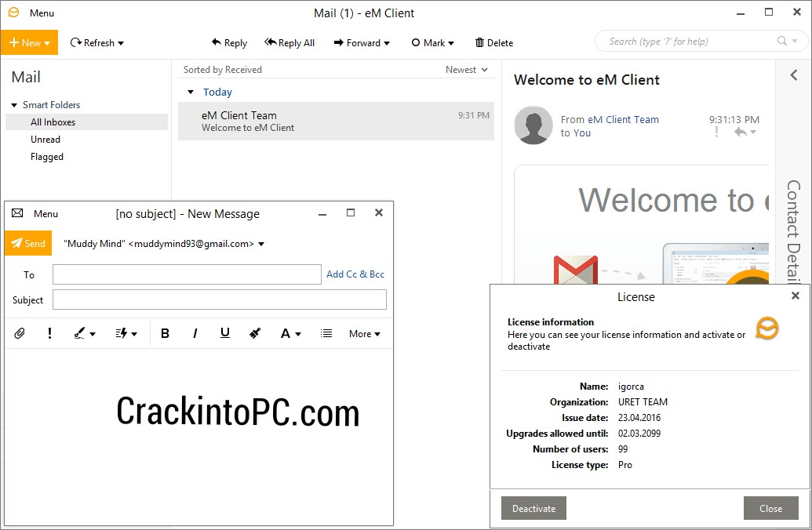This screenshot has height=530, width=812.
Task: Open the main window Menu
Action: 42,13
